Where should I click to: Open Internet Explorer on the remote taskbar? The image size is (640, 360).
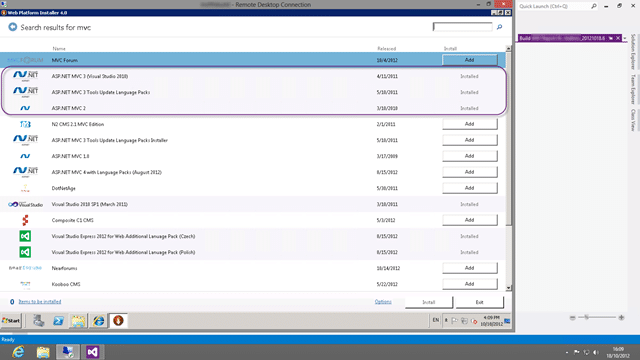click(x=98, y=321)
